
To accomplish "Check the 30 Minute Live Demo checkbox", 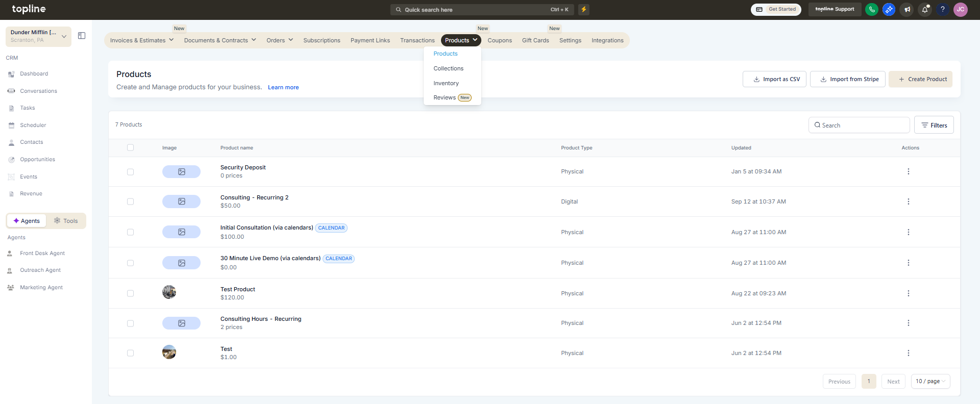I will tap(130, 263).
